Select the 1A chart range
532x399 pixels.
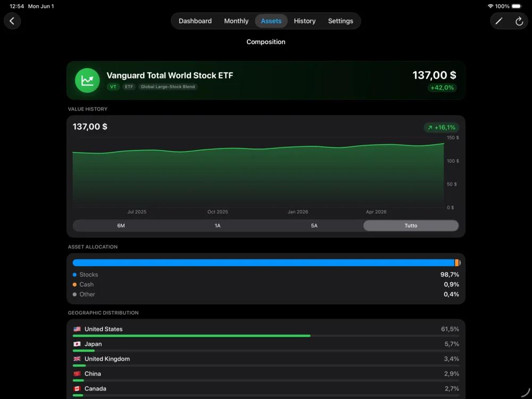(x=218, y=226)
